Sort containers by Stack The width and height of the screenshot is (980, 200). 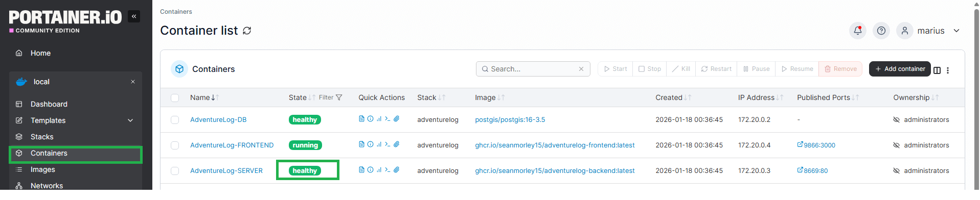pyautogui.click(x=431, y=97)
